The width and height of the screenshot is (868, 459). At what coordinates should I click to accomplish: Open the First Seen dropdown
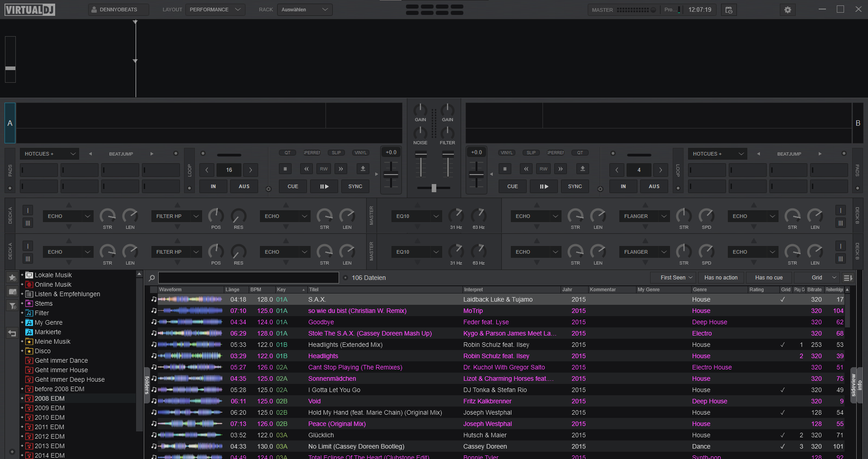pos(673,278)
